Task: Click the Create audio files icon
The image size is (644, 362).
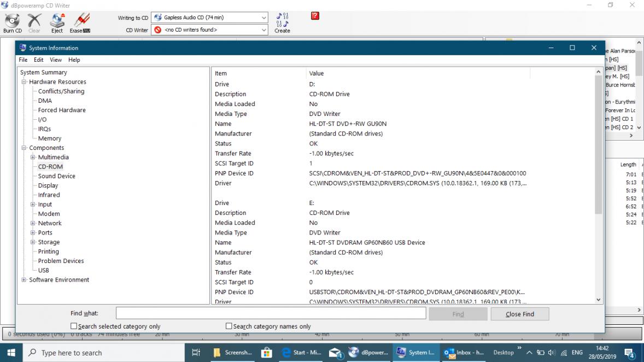Action: pos(282,20)
